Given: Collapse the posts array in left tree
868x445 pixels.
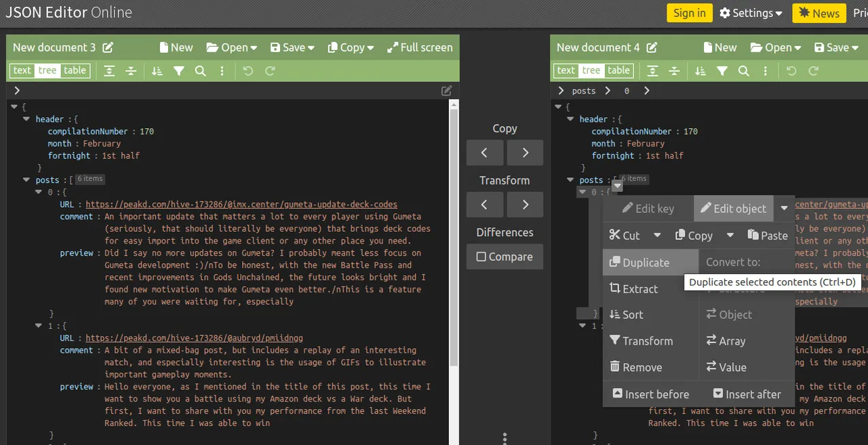Looking at the screenshot, I should point(26,180).
